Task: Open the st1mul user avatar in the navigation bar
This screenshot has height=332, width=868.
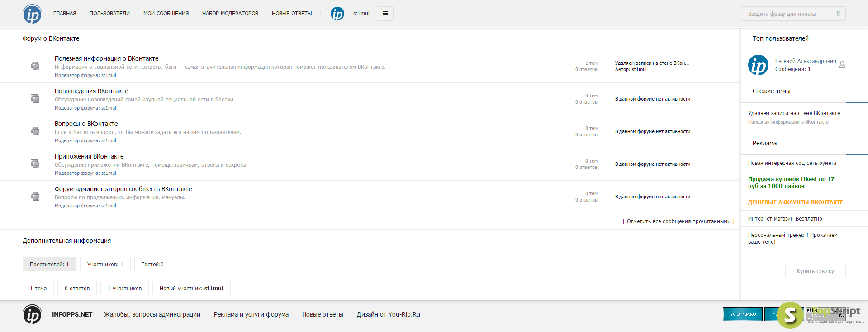Action: tap(337, 14)
